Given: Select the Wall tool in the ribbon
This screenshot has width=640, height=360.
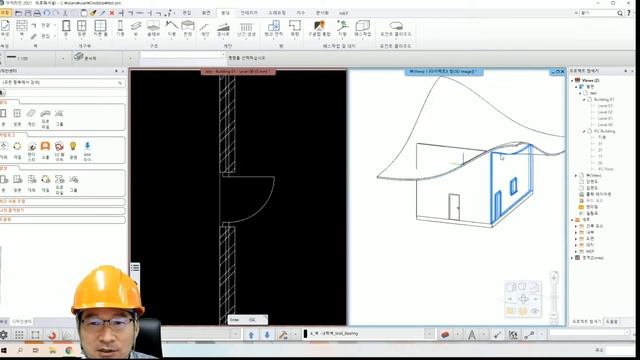Looking at the screenshot, I should point(22,29).
